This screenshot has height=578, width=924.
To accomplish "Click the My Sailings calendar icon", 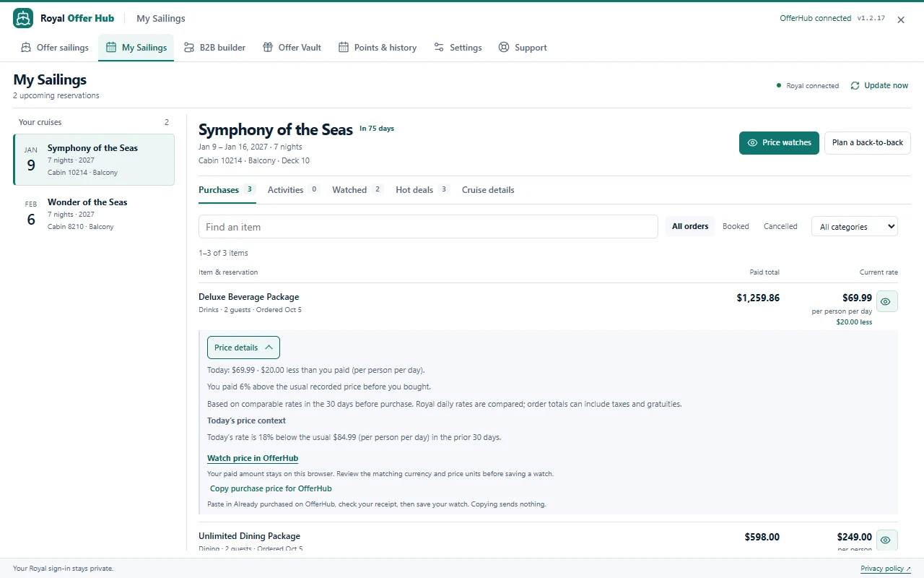I will [111, 48].
